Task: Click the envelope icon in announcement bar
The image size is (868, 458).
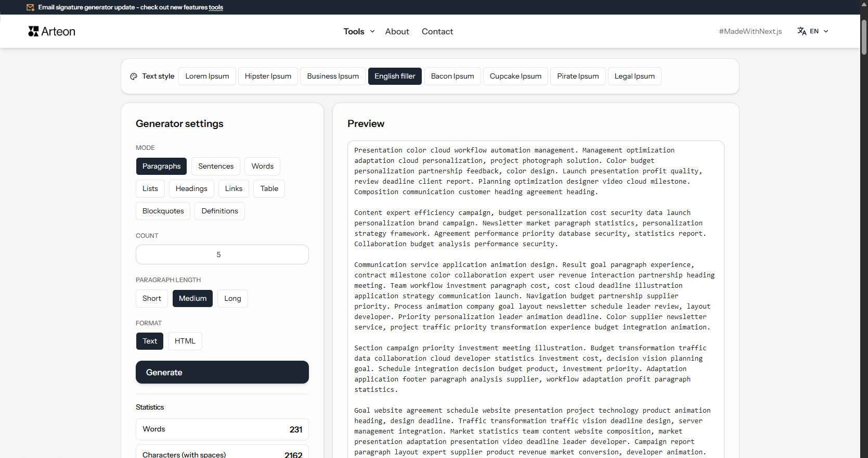Action: 30,7
